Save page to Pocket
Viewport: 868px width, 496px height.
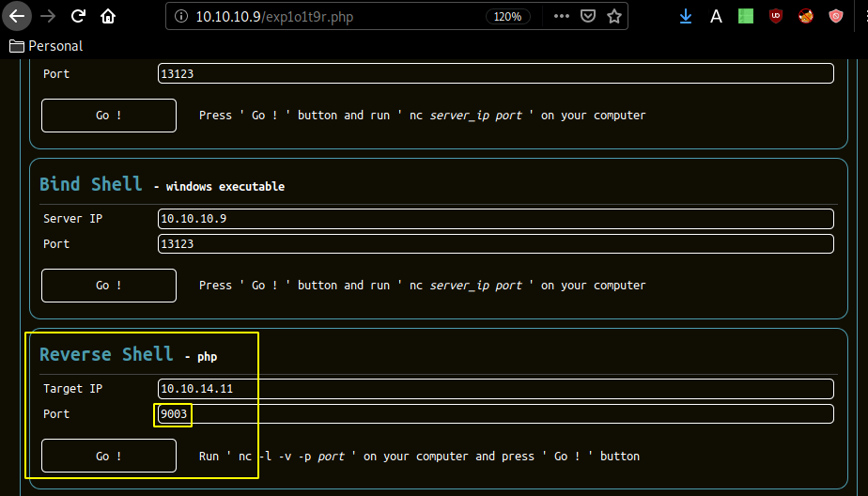(x=588, y=16)
